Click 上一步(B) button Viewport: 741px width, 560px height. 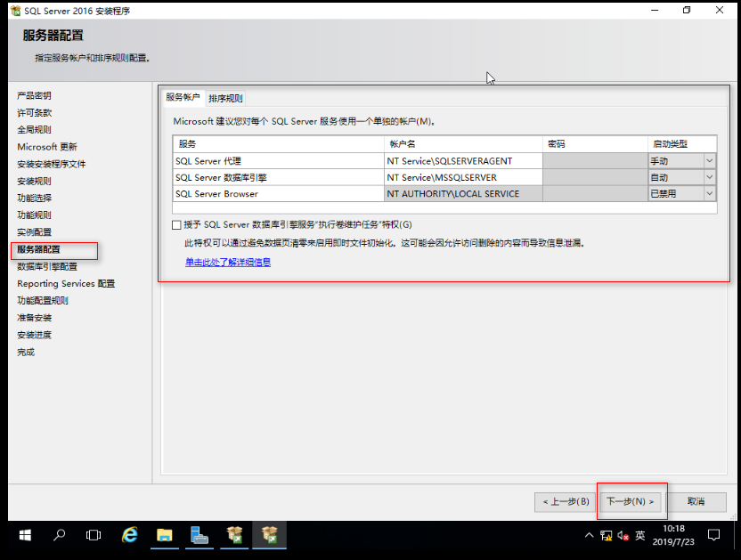tap(566, 502)
